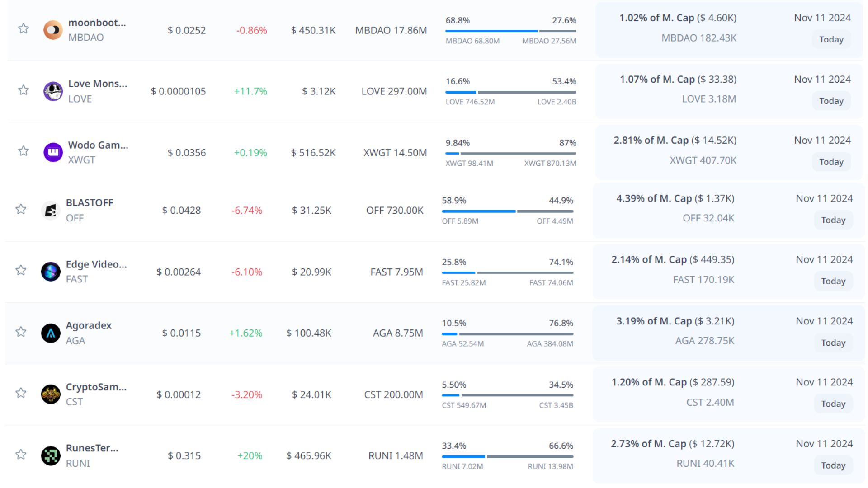868x488 pixels.
Task: Open the Love Mons... token name link
Action: [97, 84]
